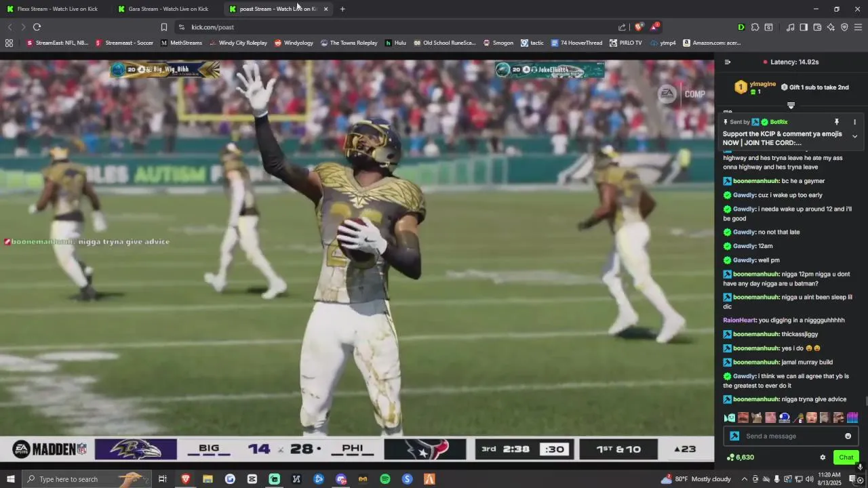The width and height of the screenshot is (868, 488).
Task: Open File Explorer from taskbar
Action: coord(208,479)
